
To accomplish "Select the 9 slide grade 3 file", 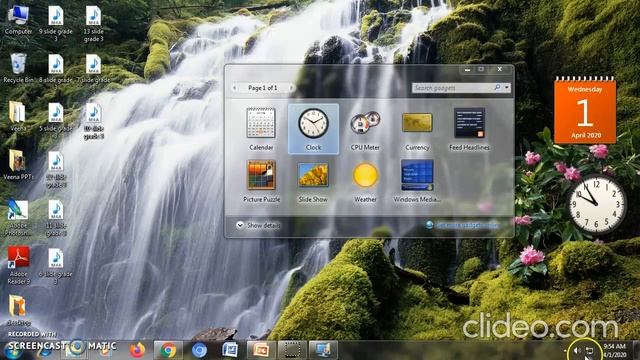I will tap(56, 24).
